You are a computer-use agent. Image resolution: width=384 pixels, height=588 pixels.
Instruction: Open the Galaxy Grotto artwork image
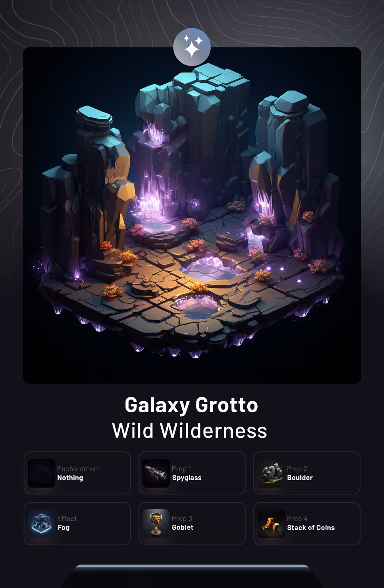click(192, 215)
